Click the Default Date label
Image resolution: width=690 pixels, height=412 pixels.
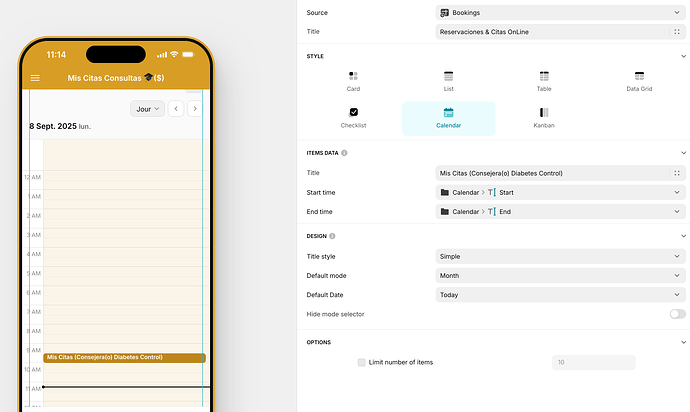point(325,295)
